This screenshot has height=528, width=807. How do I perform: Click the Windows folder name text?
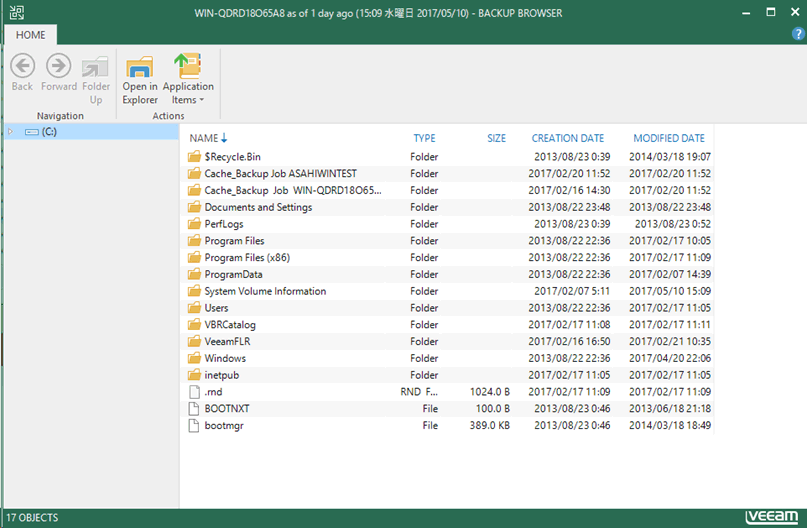pyautogui.click(x=225, y=358)
